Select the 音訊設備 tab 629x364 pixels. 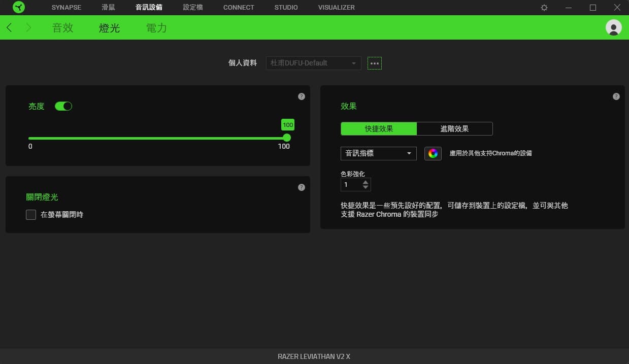(149, 8)
